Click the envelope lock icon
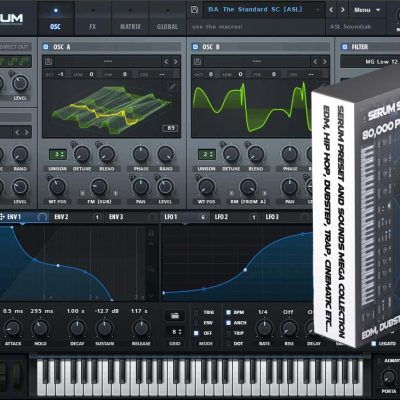Image resolution: width=400 pixels, height=400 pixels. (x=151, y=232)
